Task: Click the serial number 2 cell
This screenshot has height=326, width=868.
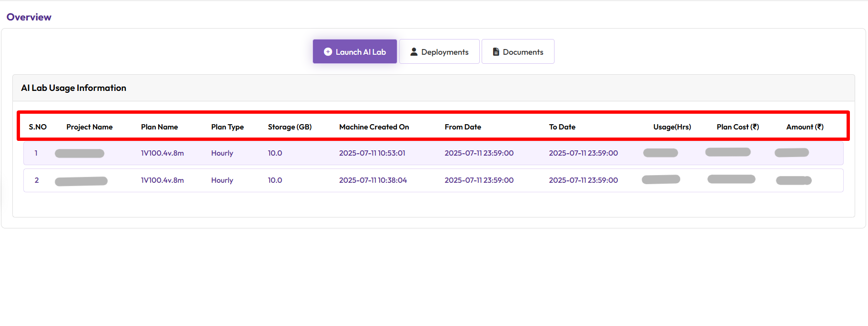Action: tap(37, 180)
